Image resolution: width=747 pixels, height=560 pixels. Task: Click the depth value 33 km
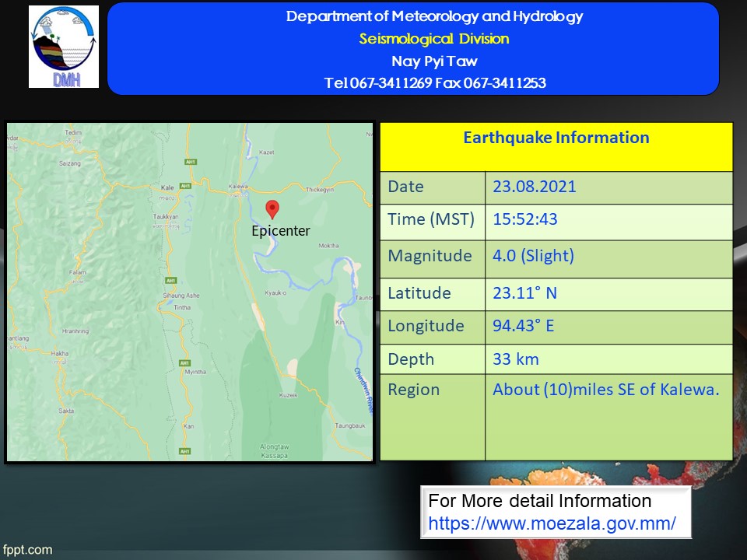[x=515, y=359]
